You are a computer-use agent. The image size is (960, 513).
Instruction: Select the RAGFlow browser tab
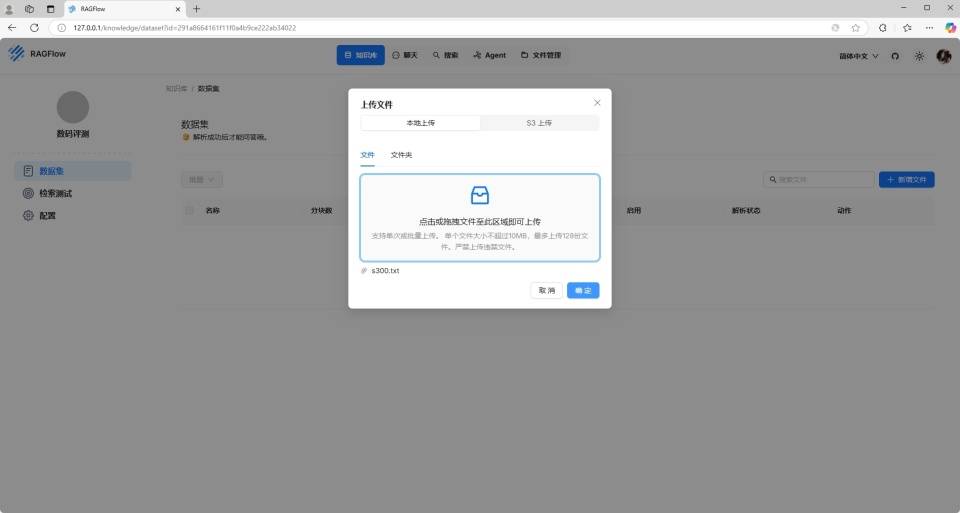click(x=124, y=9)
